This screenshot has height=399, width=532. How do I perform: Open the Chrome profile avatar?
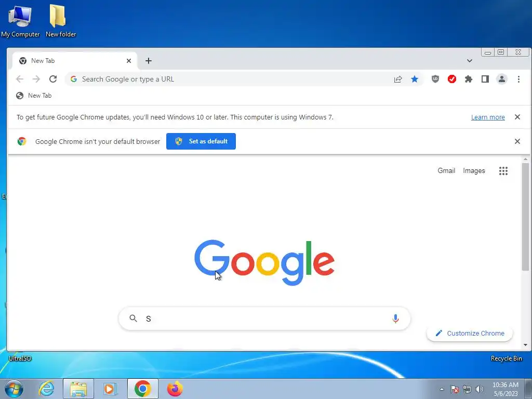[x=502, y=79]
